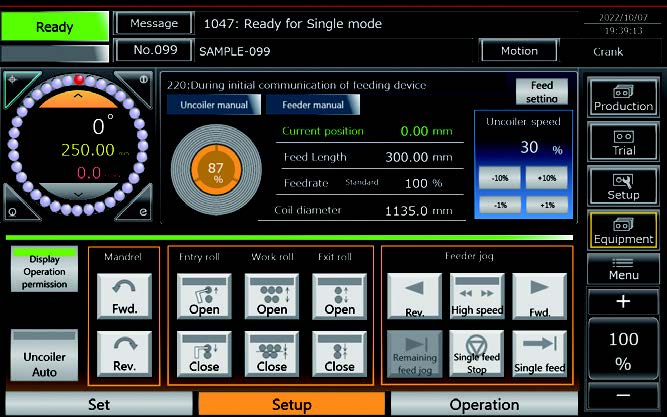This screenshot has height=417, width=667.
Task: Edit the Feedrate 100 % value
Action: coord(423,183)
